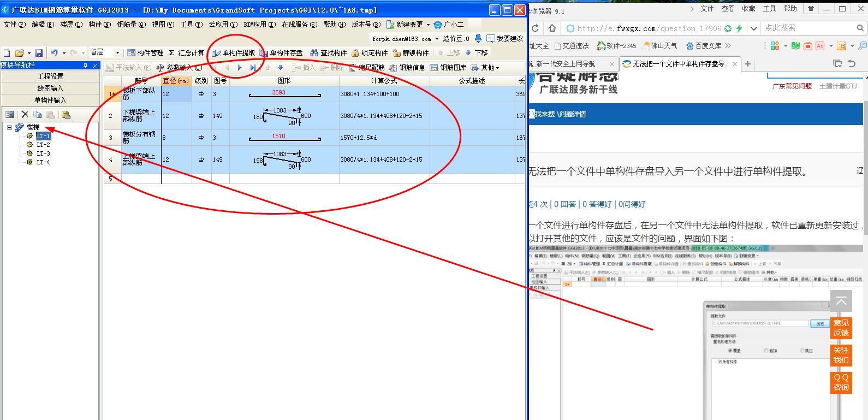Click the component list icon in navigation panel

click(9, 115)
